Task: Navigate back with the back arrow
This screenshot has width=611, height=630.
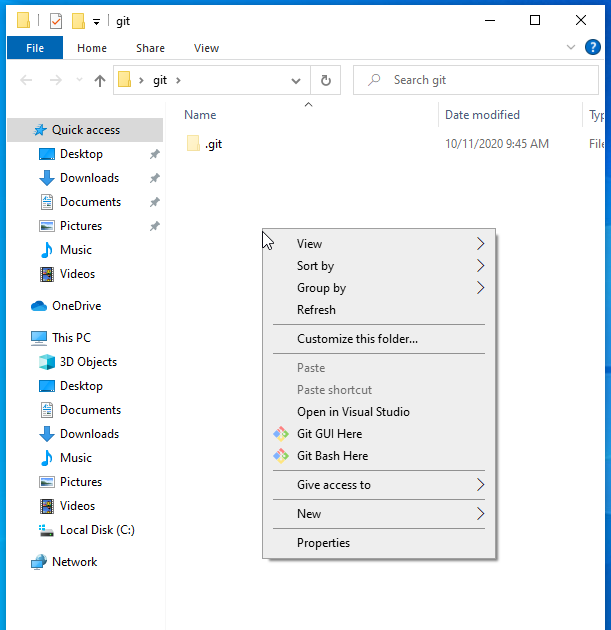Action: click(26, 80)
